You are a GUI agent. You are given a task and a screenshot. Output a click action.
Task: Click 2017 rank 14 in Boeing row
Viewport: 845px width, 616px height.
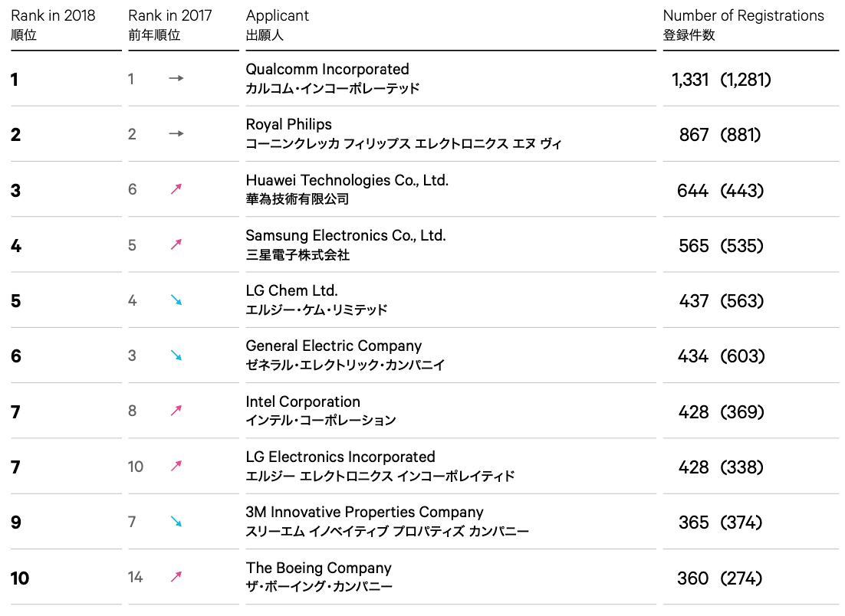[x=136, y=577]
